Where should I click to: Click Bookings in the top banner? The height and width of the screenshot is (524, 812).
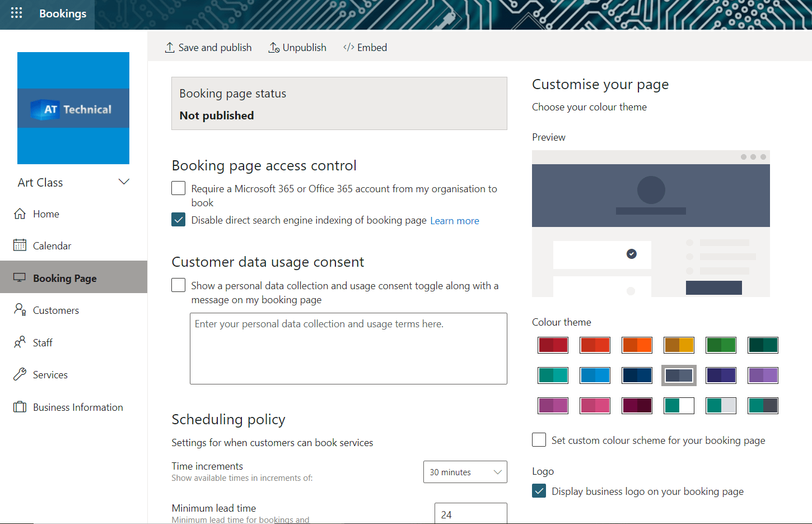click(x=62, y=13)
